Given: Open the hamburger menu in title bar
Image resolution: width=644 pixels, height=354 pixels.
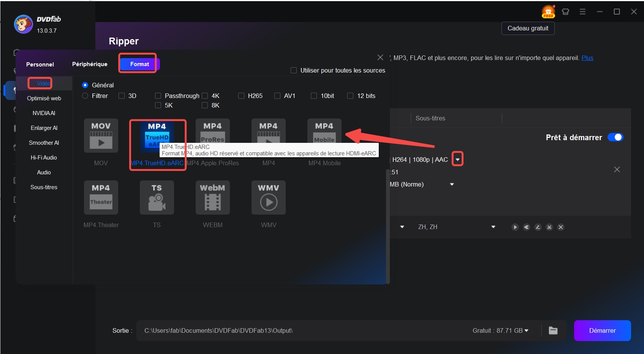Looking at the screenshot, I should tap(582, 11).
